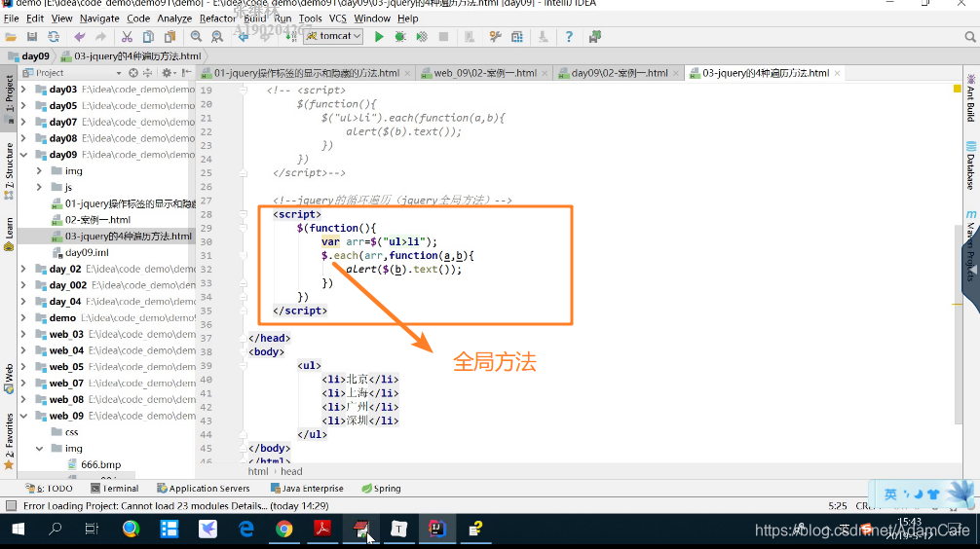The width and height of the screenshot is (980, 549).
Task: Open the Analyze menu
Action: click(174, 18)
